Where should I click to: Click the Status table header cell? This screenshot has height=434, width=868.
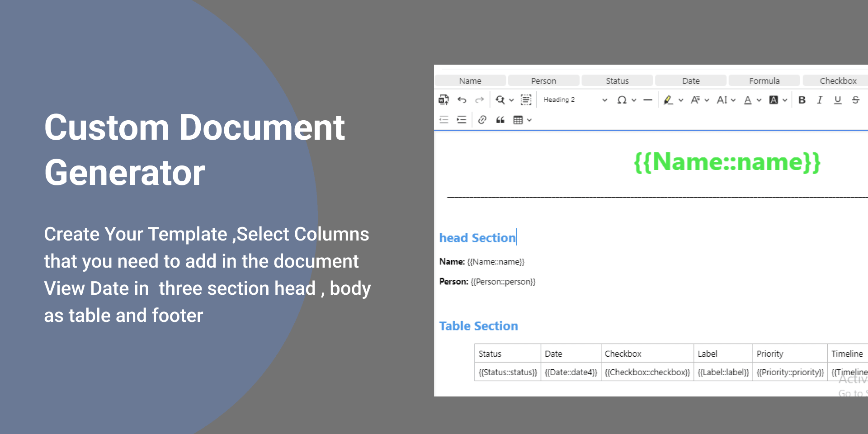[508, 354]
